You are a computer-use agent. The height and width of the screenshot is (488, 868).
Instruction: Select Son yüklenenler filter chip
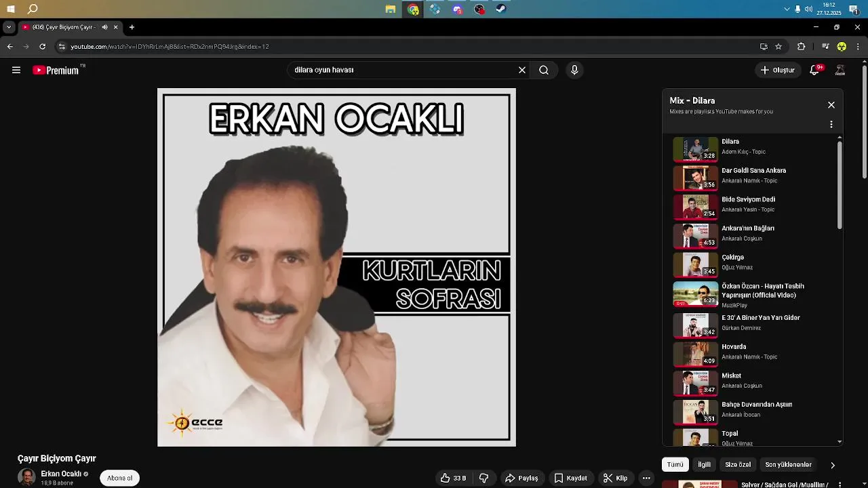pyautogui.click(x=789, y=464)
